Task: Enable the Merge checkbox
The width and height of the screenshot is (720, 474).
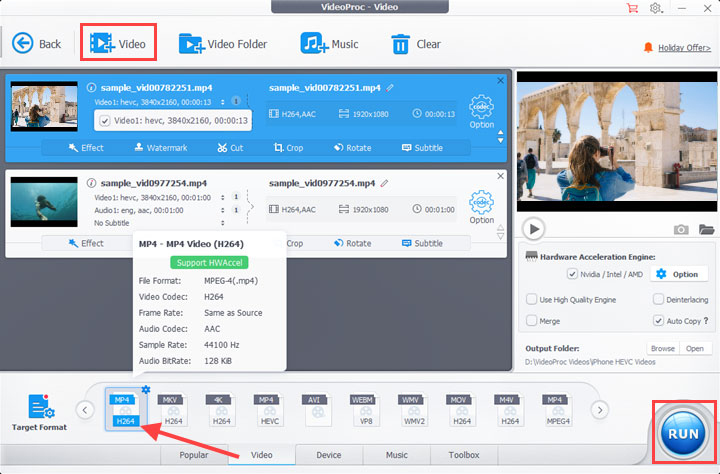Action: (x=531, y=320)
